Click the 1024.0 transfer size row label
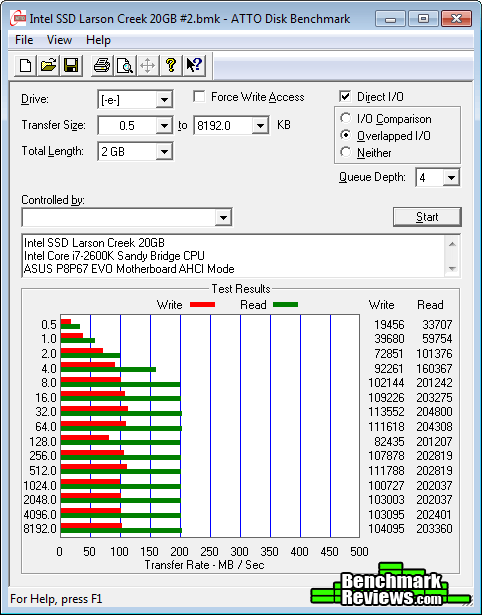Image resolution: width=482 pixels, height=615 pixels. (40, 486)
